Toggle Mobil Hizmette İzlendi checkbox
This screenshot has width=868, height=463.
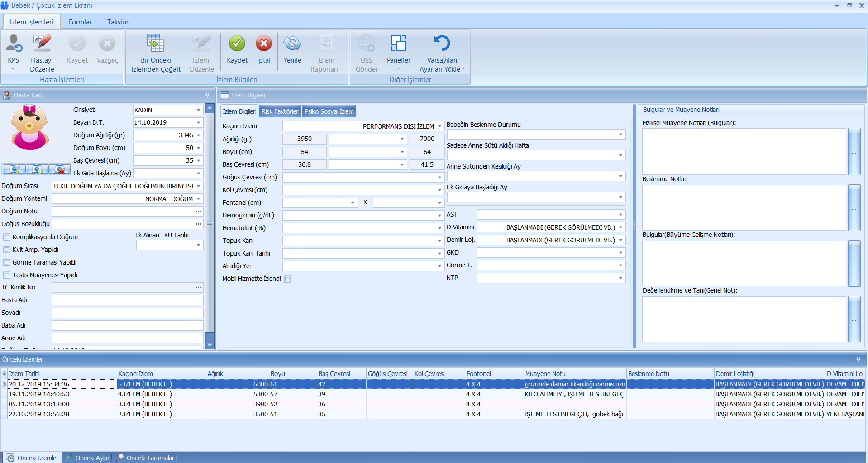click(x=287, y=279)
